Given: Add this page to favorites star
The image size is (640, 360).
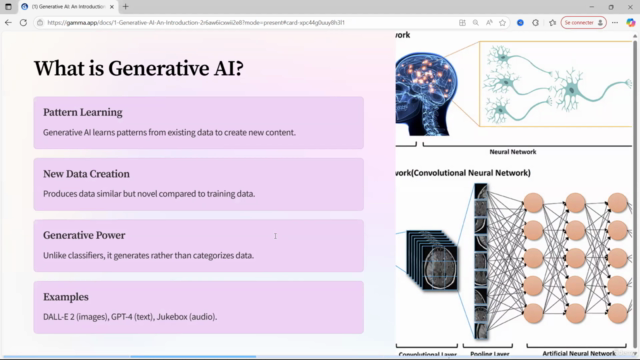Looking at the screenshot, I should coord(502,22).
